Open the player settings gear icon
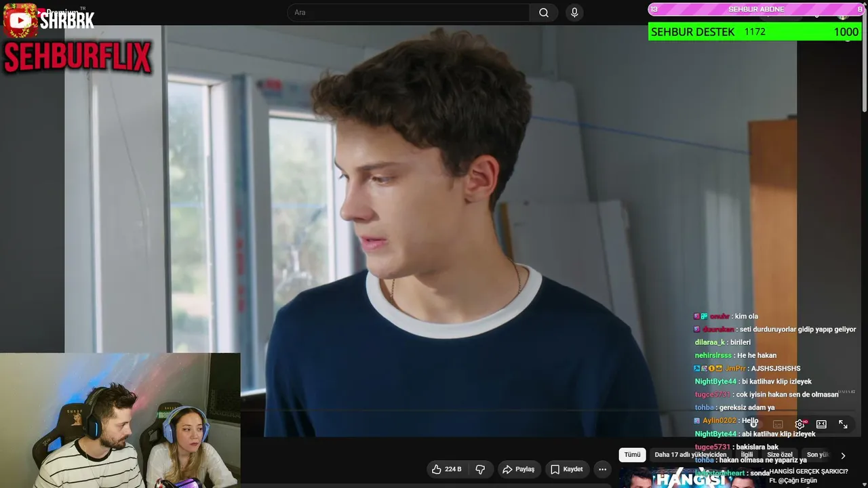 point(800,424)
